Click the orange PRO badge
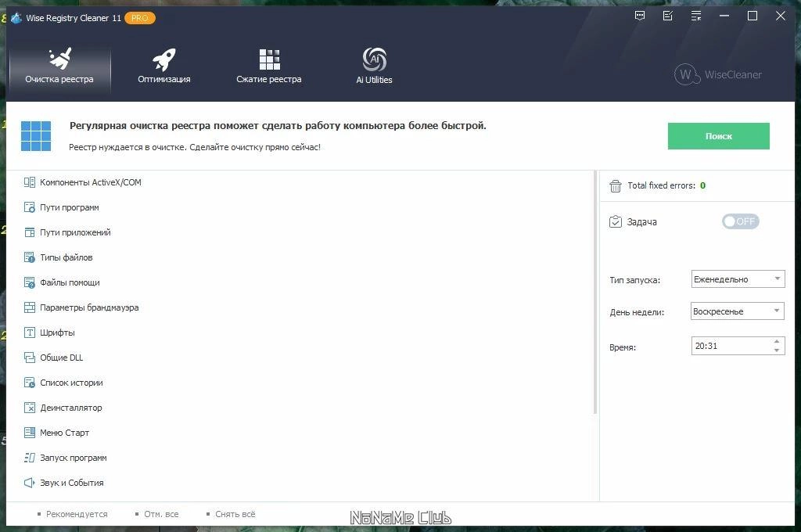The image size is (801, 532). [x=139, y=18]
